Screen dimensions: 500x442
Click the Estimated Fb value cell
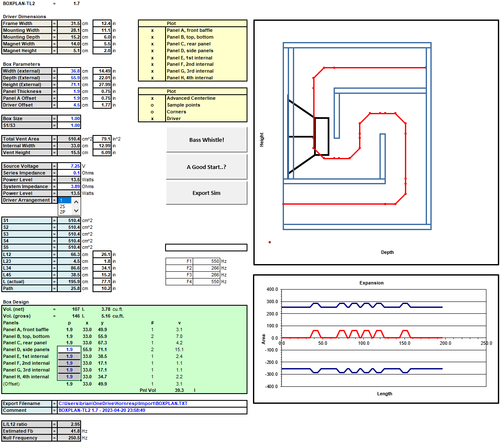point(69,431)
